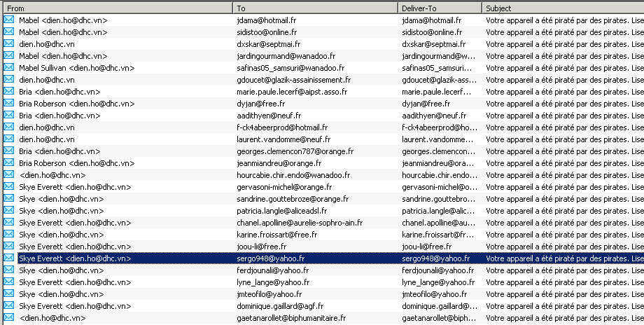644x325 pixels.
Task: Select To cell gervasoni-michel@orange.fr
Action: tap(284, 187)
